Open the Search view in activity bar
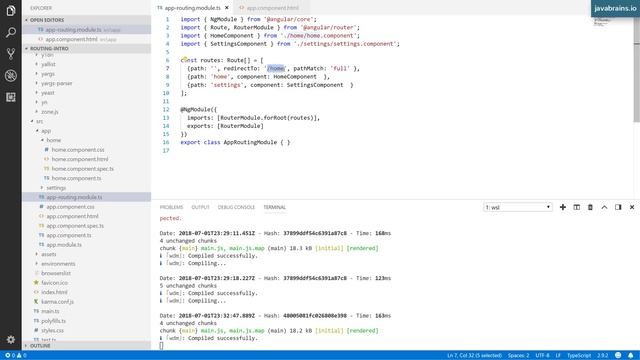 click(11, 32)
